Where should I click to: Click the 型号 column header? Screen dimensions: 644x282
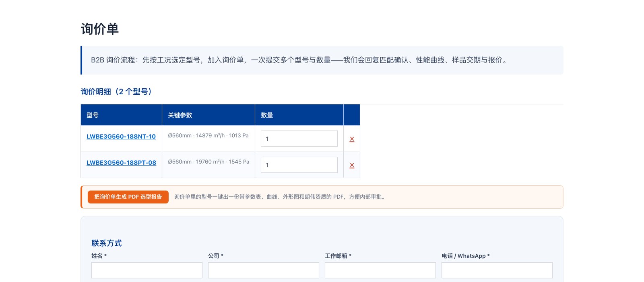(121, 115)
